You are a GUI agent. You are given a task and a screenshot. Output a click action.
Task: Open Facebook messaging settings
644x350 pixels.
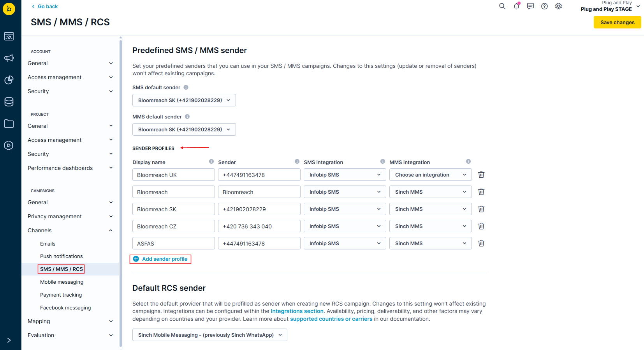click(65, 308)
